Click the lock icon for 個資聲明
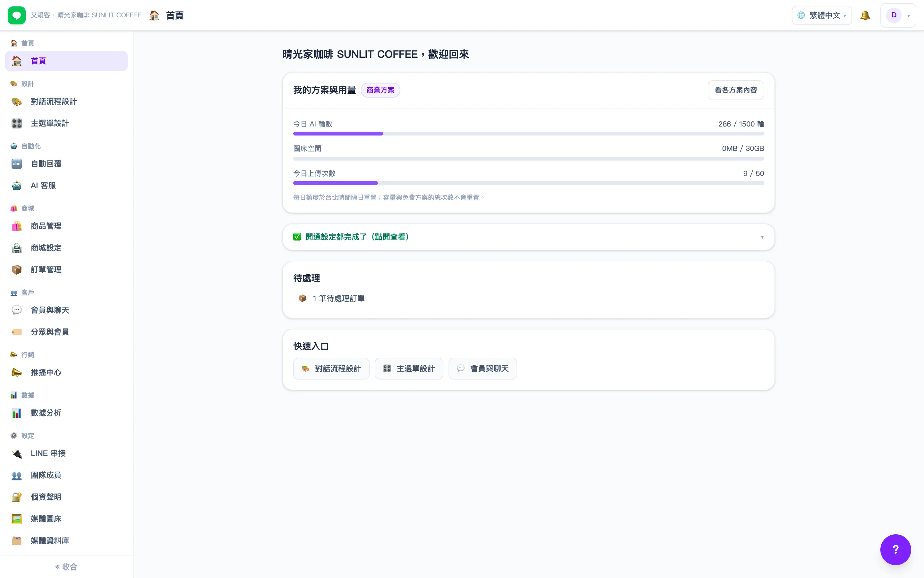The image size is (924, 578). [16, 497]
